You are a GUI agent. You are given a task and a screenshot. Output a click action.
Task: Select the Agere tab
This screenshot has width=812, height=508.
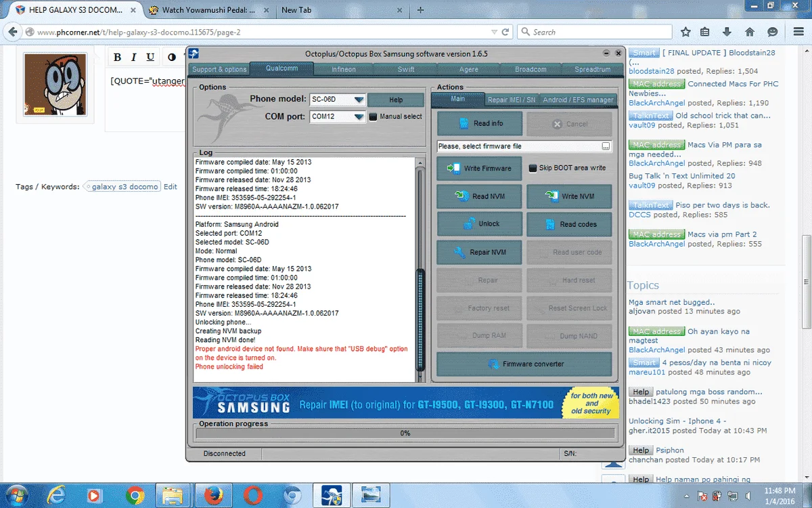tap(468, 69)
